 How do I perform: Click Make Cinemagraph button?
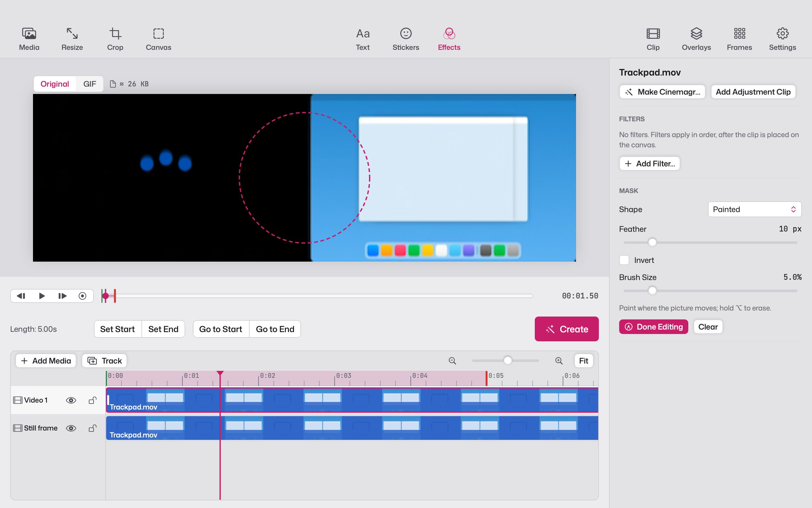662,92
